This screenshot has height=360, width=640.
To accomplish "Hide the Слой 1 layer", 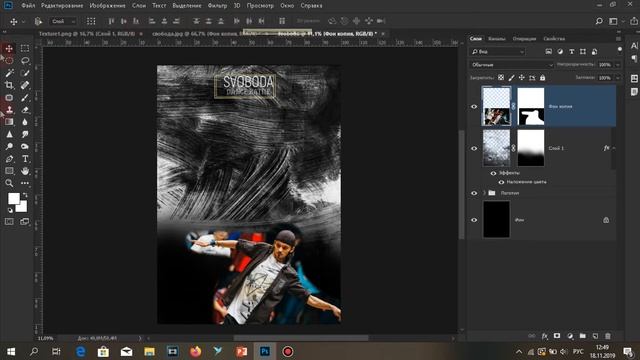I will pyautogui.click(x=474, y=149).
